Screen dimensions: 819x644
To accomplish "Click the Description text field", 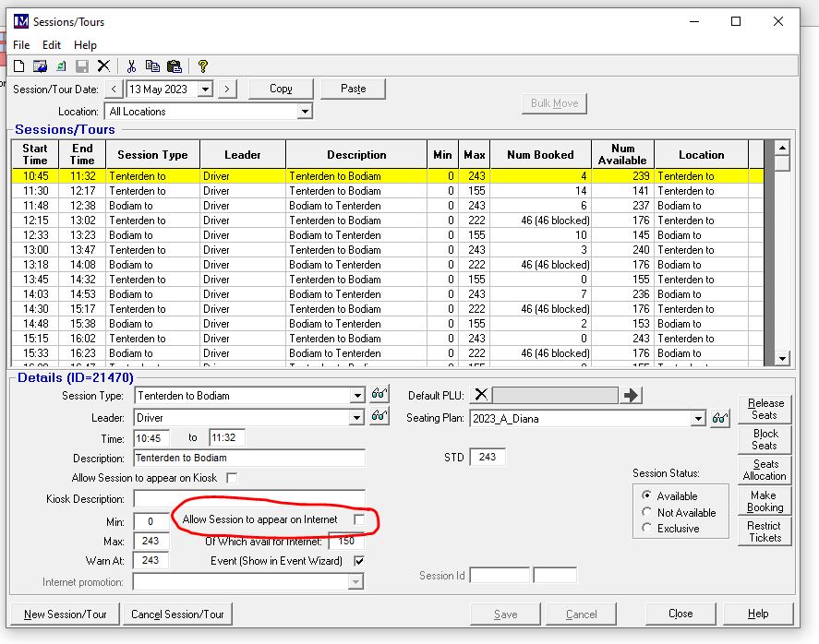I will pyautogui.click(x=249, y=458).
